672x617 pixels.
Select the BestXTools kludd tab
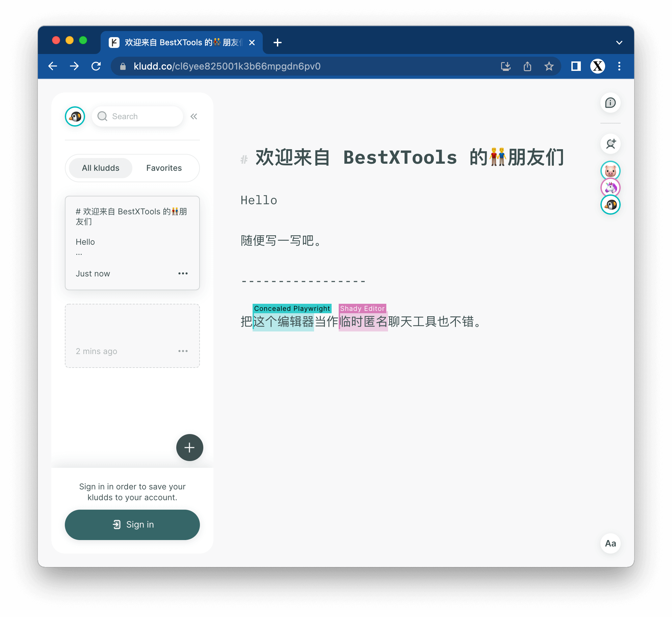tap(182, 43)
